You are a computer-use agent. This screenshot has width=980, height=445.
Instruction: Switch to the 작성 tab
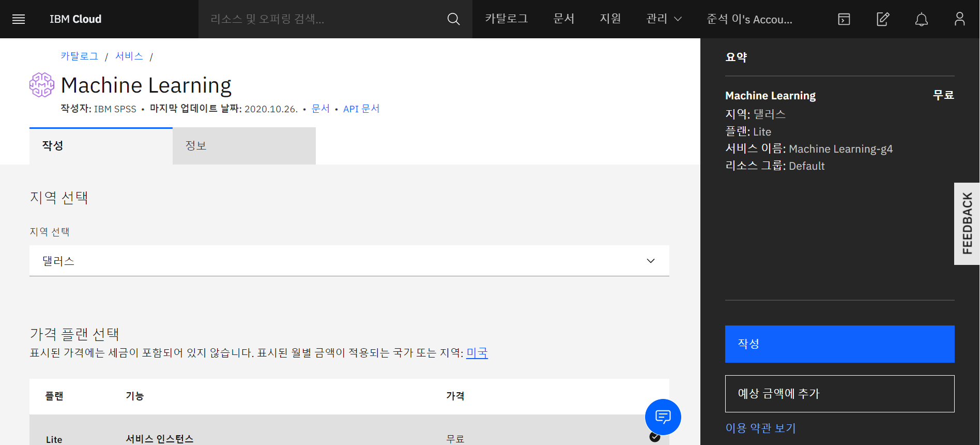[x=101, y=146]
